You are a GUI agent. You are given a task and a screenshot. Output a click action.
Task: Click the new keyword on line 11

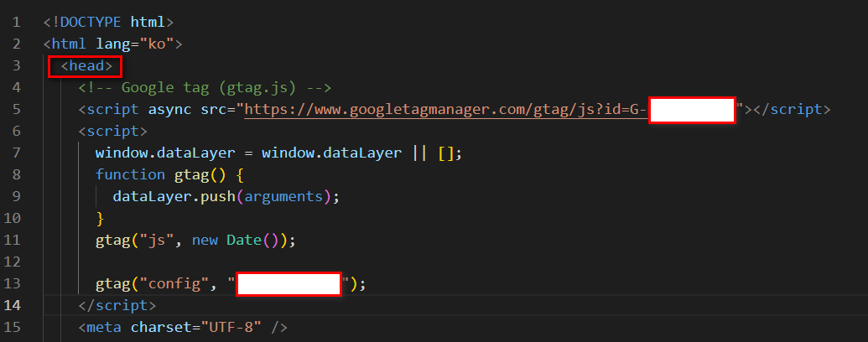205,241
